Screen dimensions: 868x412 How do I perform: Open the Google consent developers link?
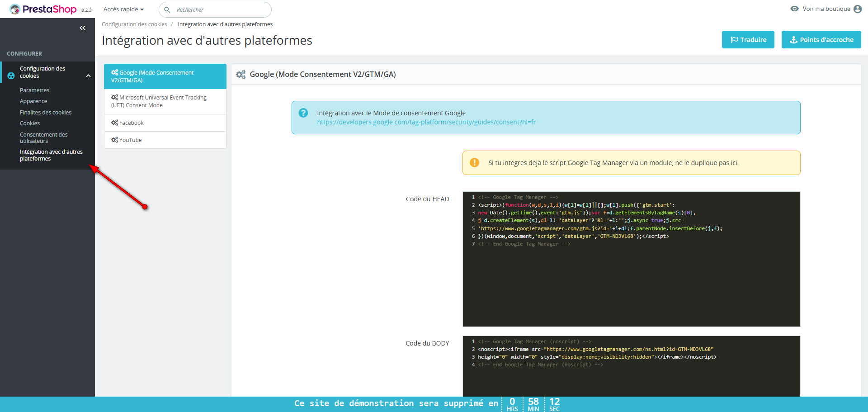pyautogui.click(x=426, y=122)
